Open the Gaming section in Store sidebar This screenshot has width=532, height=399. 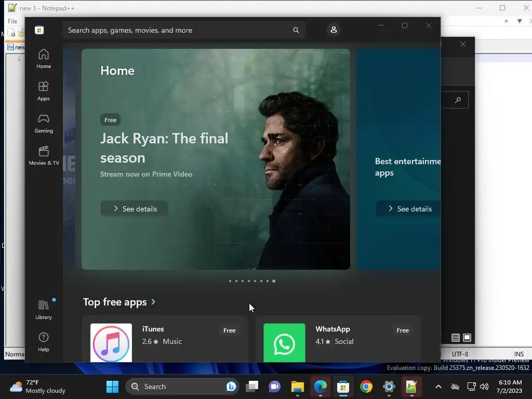44,123
